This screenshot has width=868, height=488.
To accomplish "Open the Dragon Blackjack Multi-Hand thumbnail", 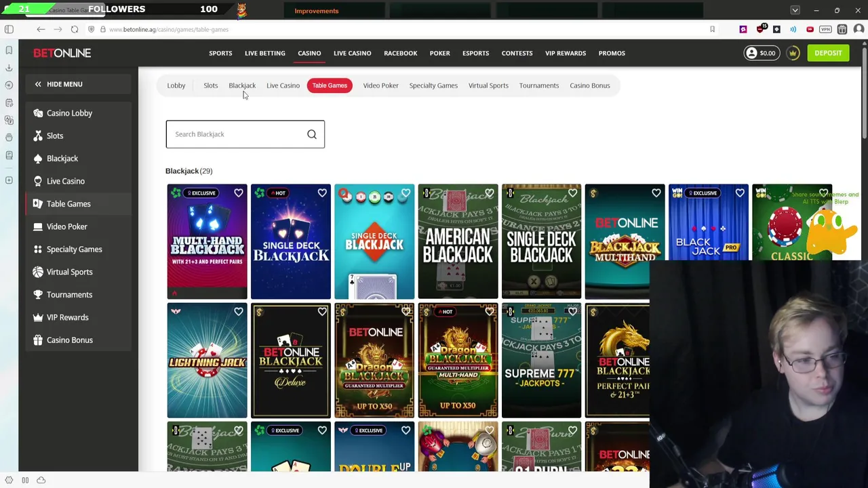I will (x=458, y=361).
